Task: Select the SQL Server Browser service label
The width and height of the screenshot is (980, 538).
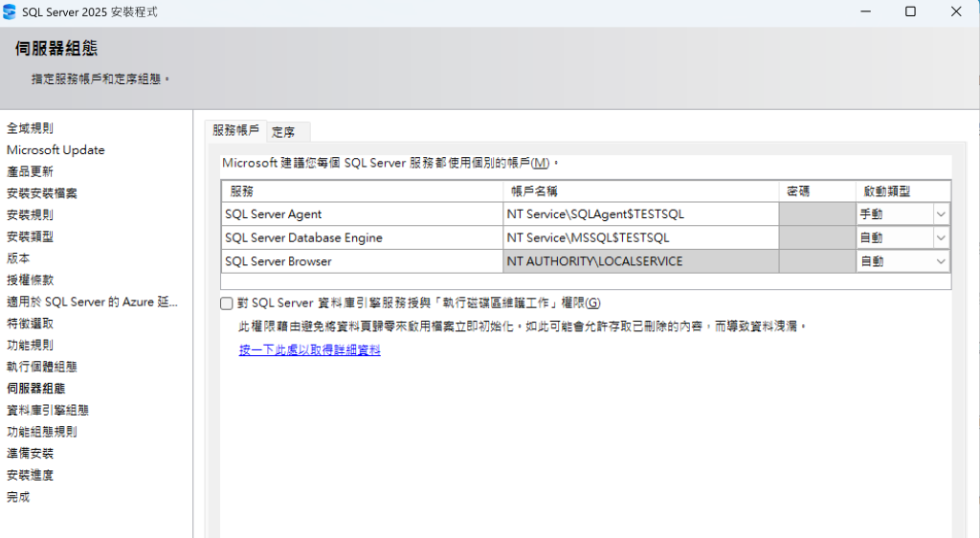Action: coord(278,261)
